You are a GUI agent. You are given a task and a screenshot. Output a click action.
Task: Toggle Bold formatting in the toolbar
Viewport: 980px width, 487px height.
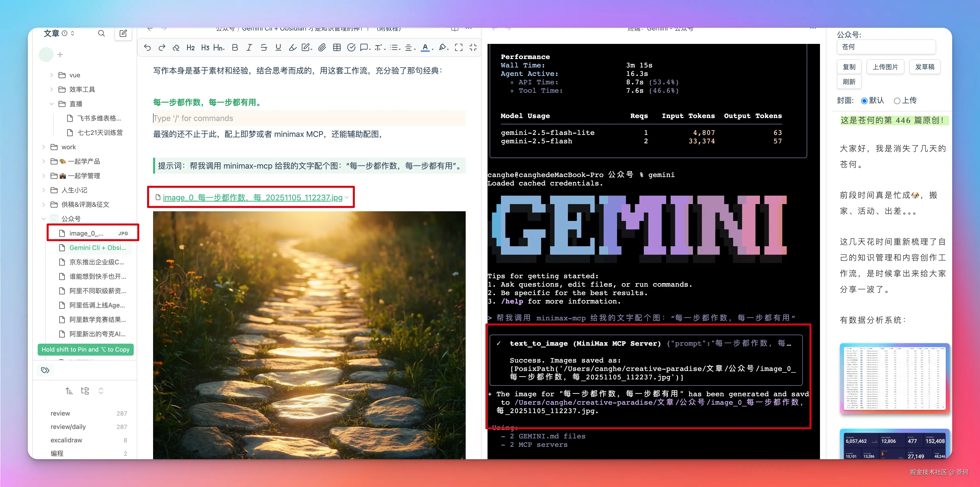[x=235, y=48]
